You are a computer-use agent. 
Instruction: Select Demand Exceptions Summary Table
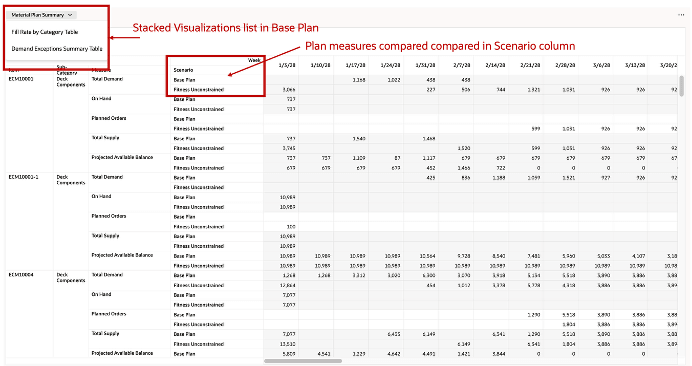57,49
